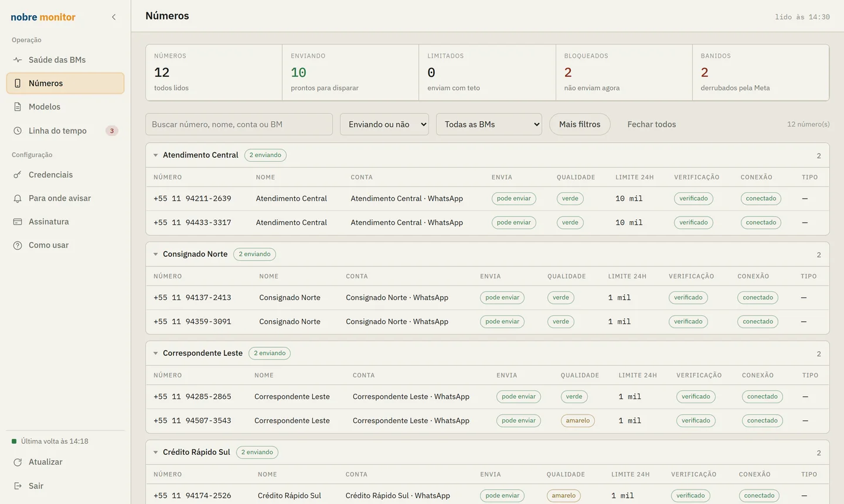
Task: Click Sair to log out
Action: coord(65,486)
